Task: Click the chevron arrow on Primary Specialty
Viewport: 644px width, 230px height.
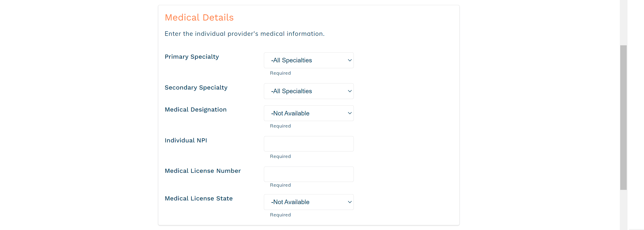Action: click(350, 60)
